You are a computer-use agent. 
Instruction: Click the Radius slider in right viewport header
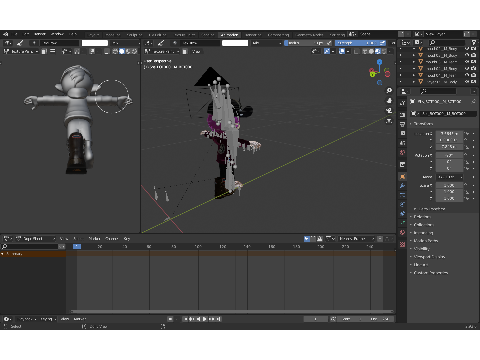(x=305, y=43)
